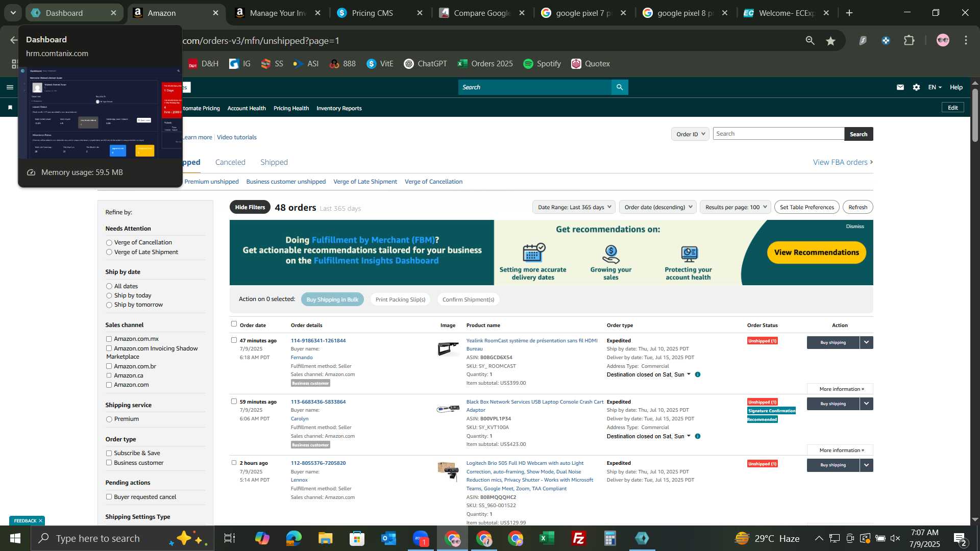Open the Order ID search-type dropdown
Image resolution: width=980 pixels, height=551 pixels.
pos(690,134)
